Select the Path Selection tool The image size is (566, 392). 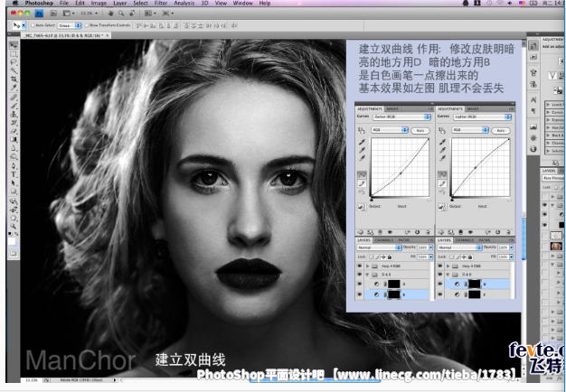[14, 182]
